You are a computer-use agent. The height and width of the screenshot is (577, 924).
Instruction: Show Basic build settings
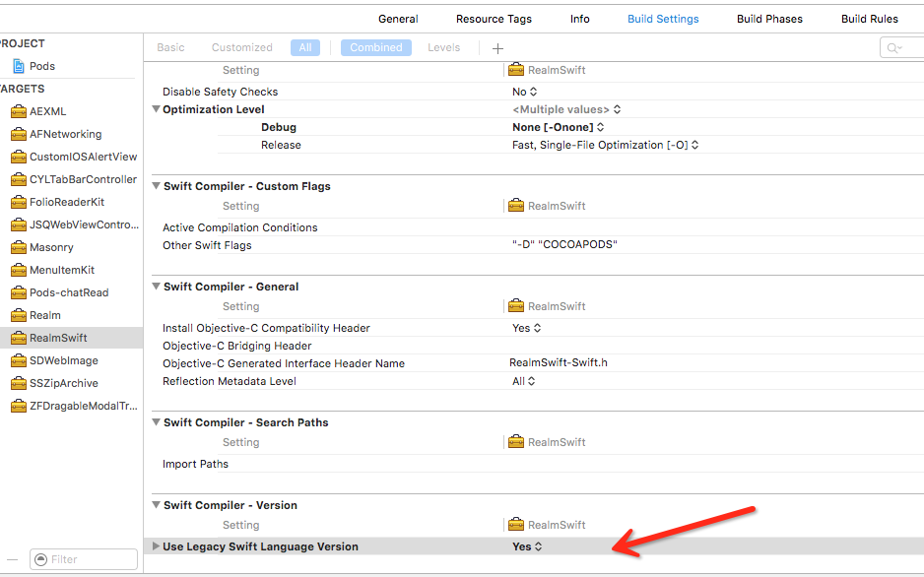(x=170, y=47)
